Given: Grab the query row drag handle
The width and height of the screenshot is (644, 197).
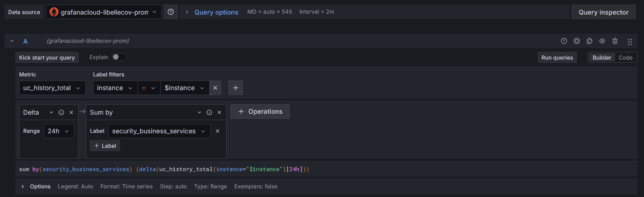Looking at the screenshot, I should (629, 41).
